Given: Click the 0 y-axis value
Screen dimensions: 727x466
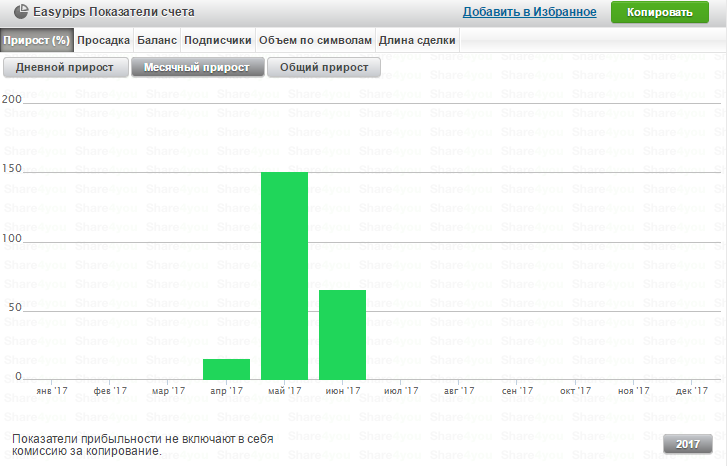Looking at the screenshot, I should (x=19, y=376).
